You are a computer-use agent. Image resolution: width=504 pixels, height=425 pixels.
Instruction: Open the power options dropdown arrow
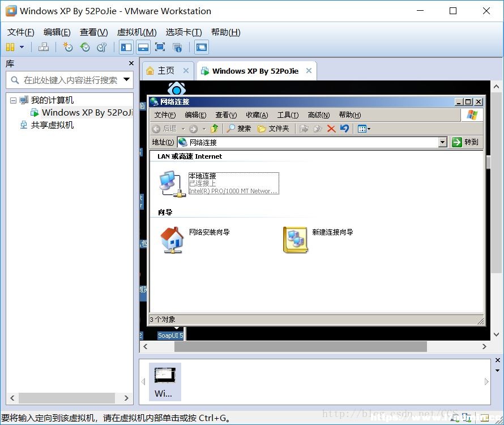pyautogui.click(x=22, y=47)
